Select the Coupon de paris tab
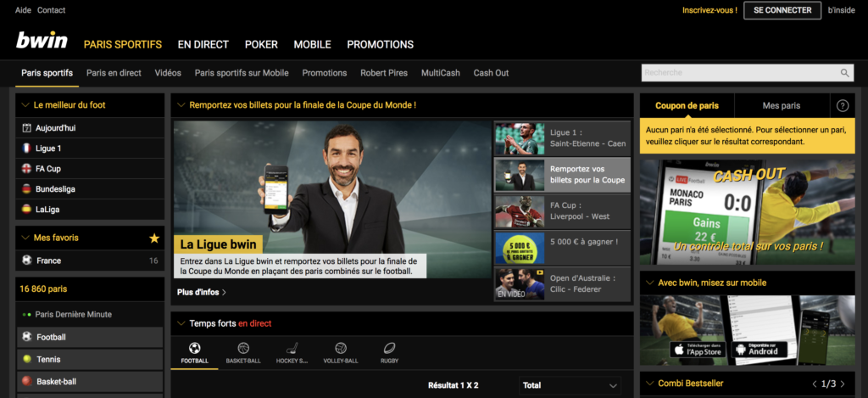The width and height of the screenshot is (868, 398). [687, 106]
